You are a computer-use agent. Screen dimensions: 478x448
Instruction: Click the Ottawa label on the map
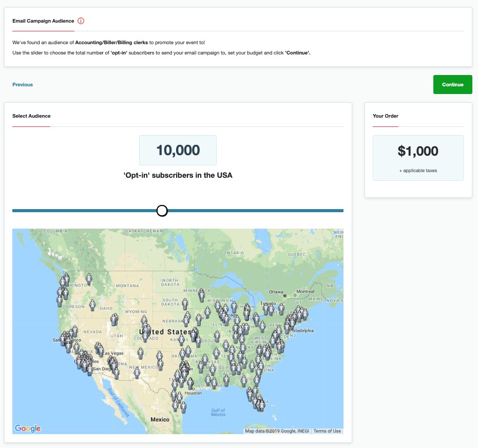[x=276, y=292]
